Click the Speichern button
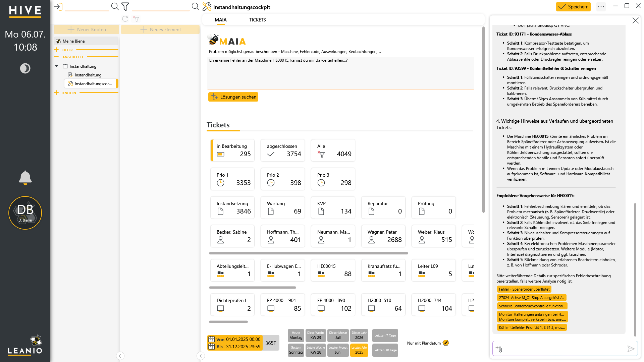 tap(573, 7)
